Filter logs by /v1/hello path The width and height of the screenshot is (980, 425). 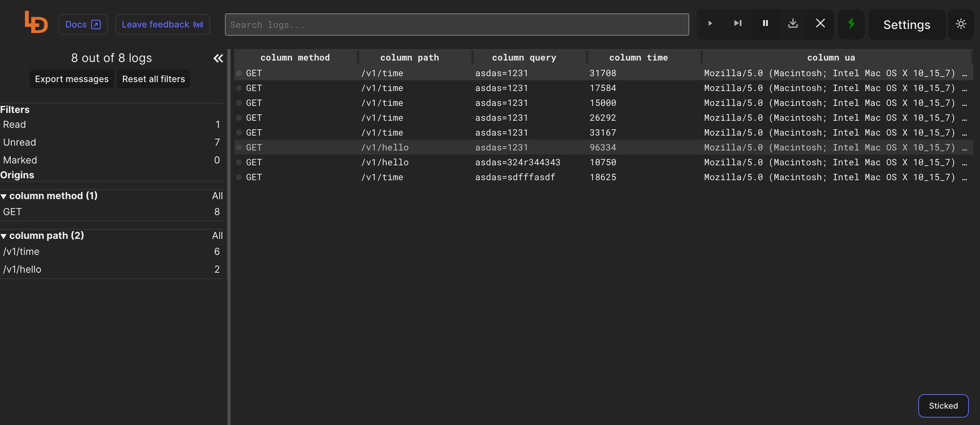[x=22, y=269]
